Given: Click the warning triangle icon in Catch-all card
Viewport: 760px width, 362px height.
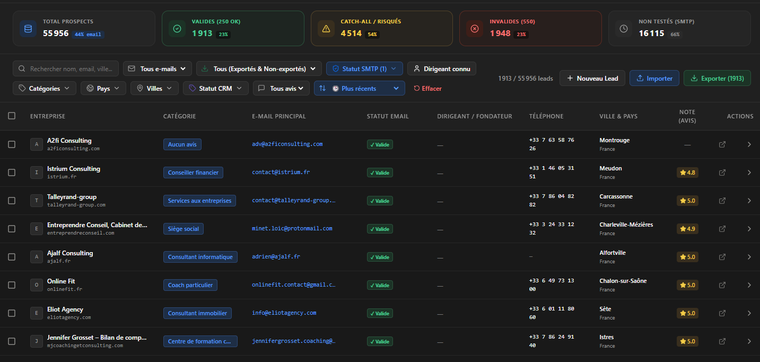Looking at the screenshot, I should coord(326,29).
